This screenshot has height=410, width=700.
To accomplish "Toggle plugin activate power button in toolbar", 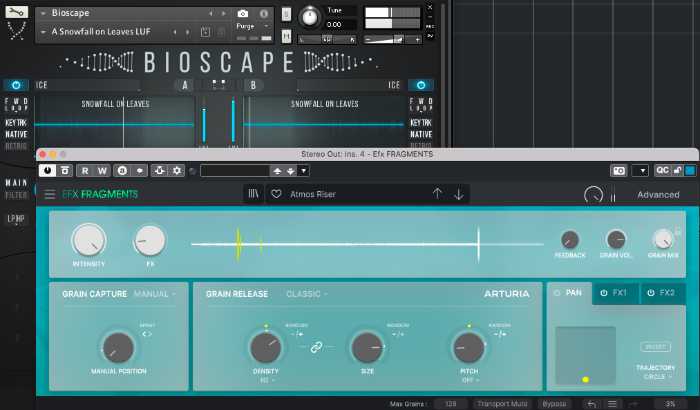I will (47, 171).
